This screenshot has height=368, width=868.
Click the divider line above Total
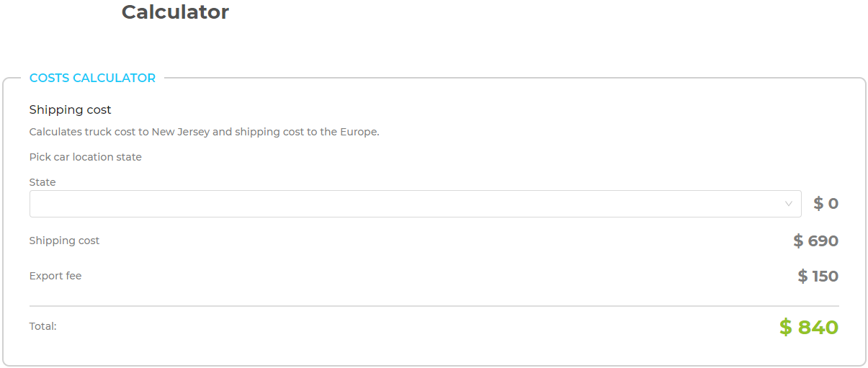click(x=434, y=306)
